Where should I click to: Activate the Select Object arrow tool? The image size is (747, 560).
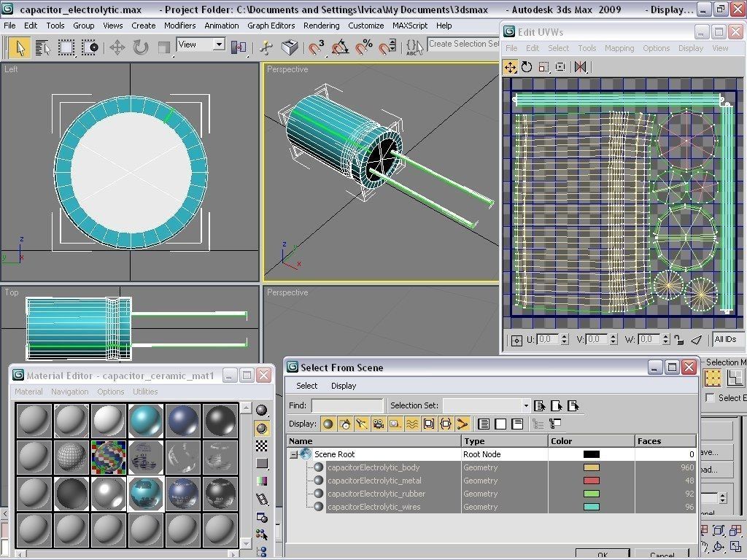20,47
